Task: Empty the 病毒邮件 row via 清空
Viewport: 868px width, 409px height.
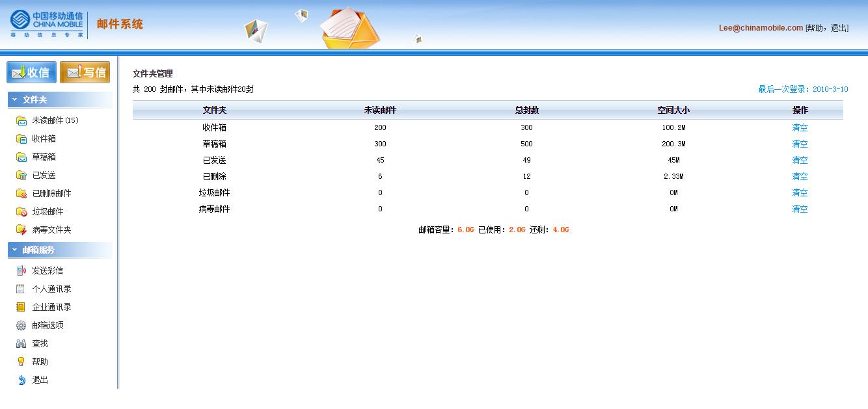Action: point(800,209)
